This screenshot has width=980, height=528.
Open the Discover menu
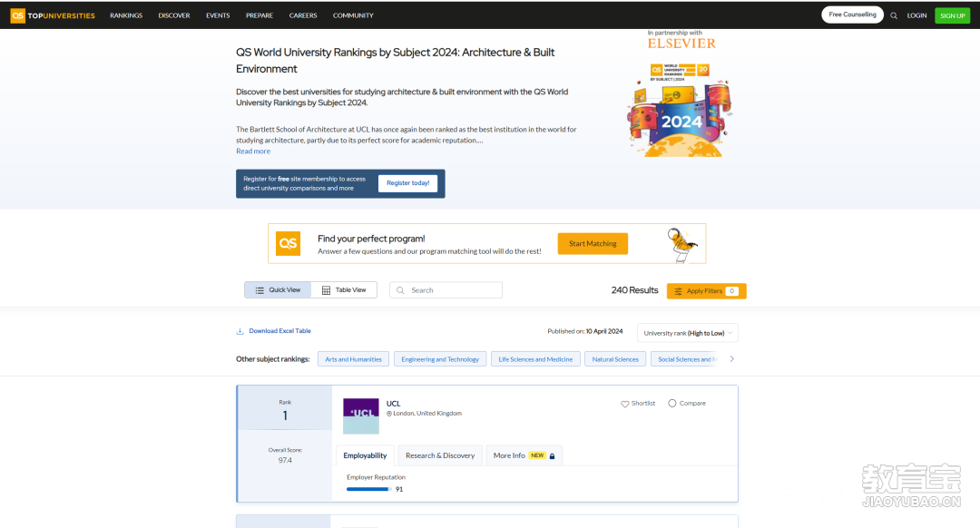point(174,15)
